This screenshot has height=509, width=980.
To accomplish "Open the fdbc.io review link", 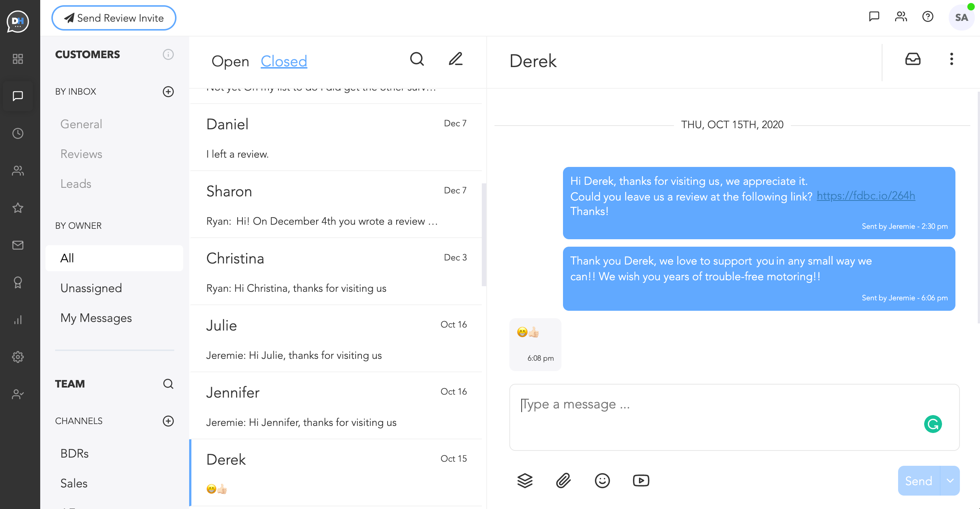I will [865, 196].
